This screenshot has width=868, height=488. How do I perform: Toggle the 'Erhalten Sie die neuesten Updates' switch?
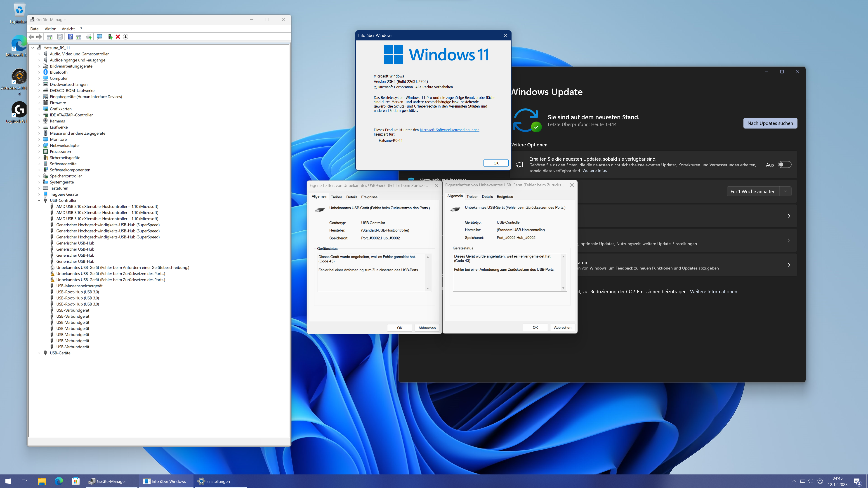[784, 165]
